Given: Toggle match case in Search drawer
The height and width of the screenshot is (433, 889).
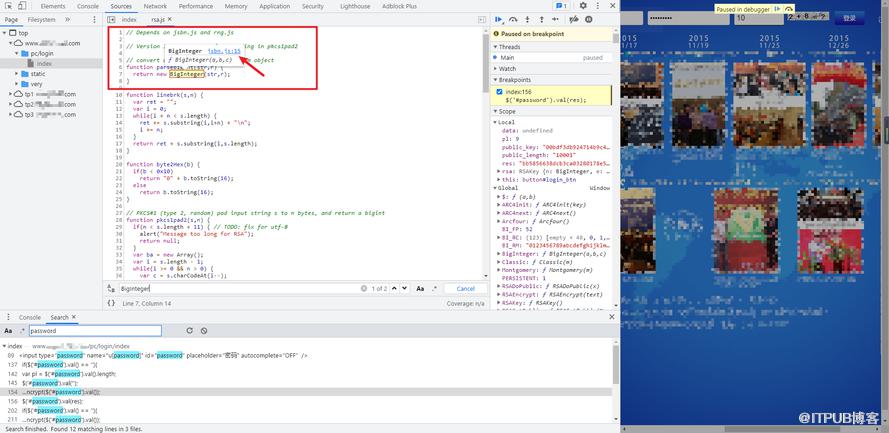Looking at the screenshot, I should tap(8, 330).
